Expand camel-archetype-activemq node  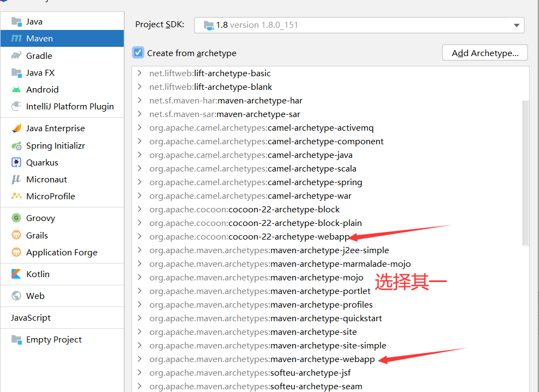140,128
